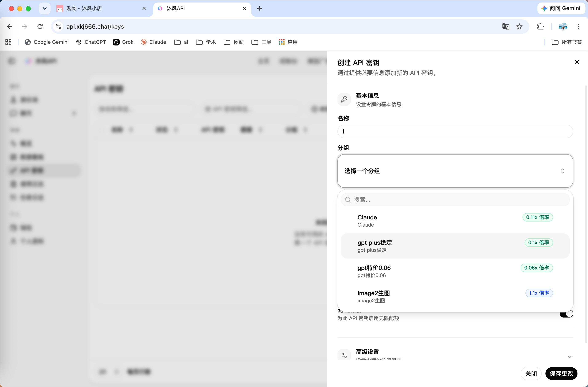Expand the 高级设置 section chevron
588x387 pixels.
coord(570,356)
